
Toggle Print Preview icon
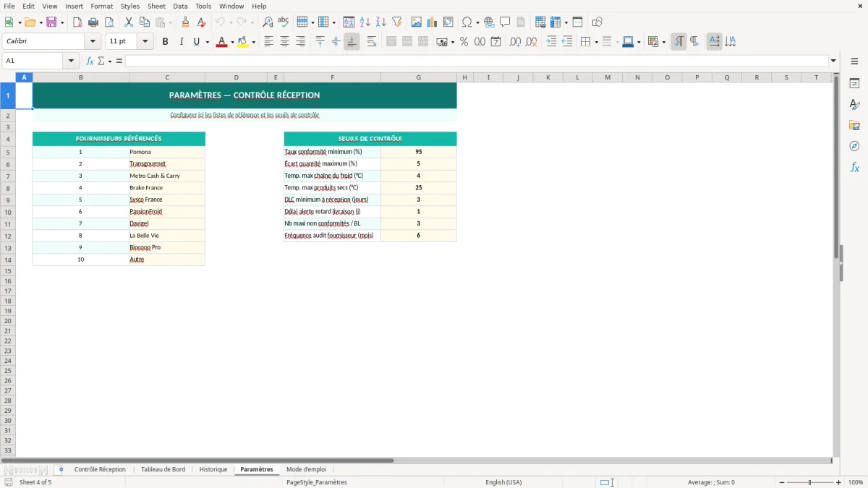point(109,22)
